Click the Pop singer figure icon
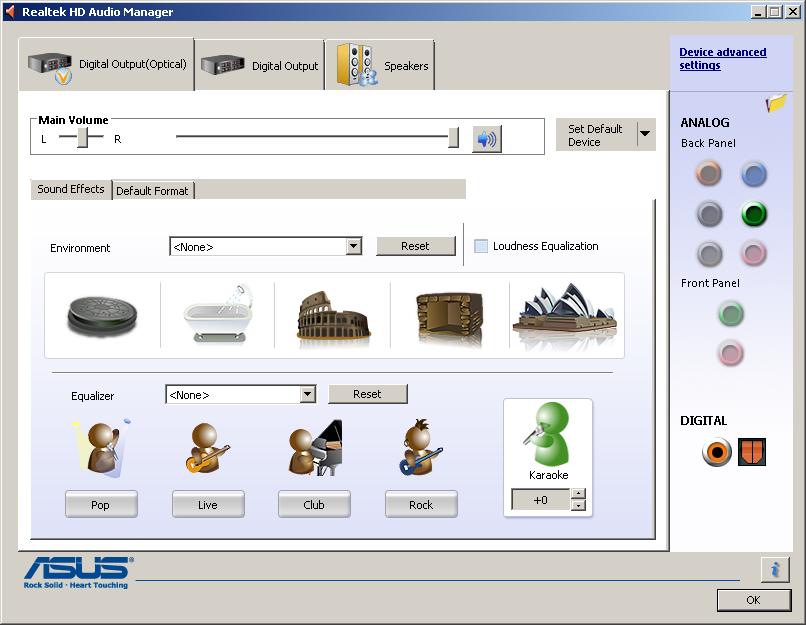Screen dimensions: 806x625 point(102,448)
